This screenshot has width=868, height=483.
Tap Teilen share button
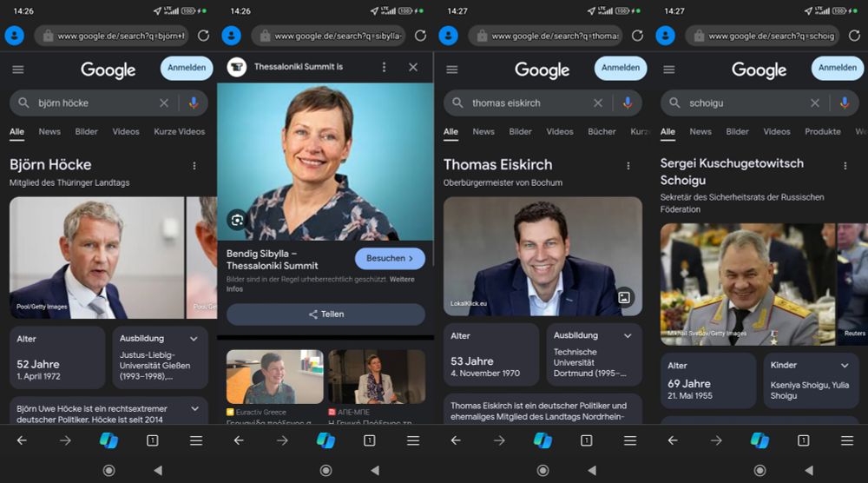click(326, 314)
